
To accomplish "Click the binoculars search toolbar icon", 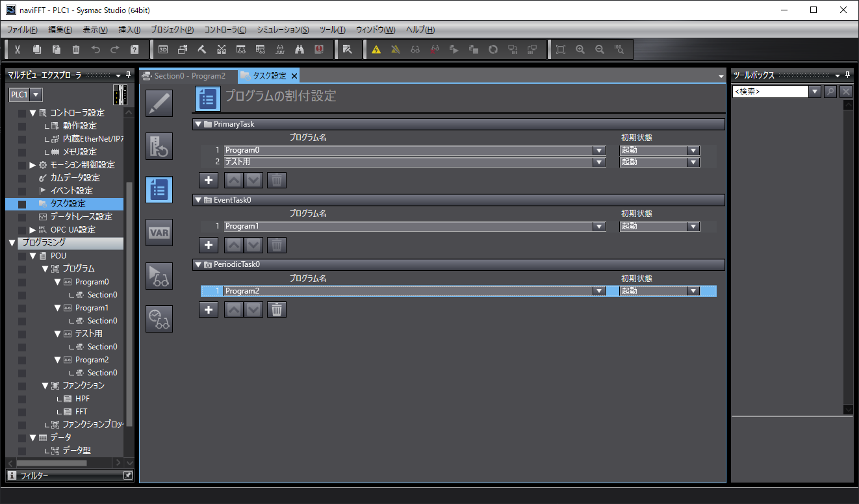I will [x=300, y=49].
